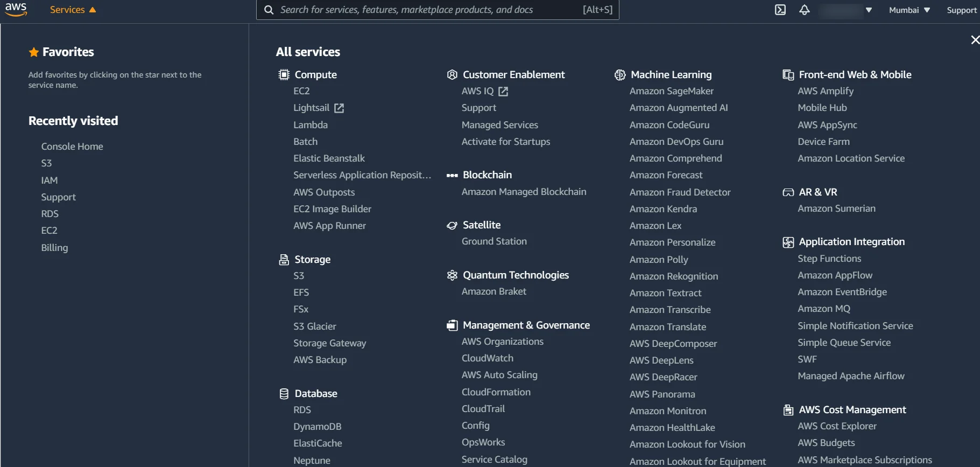Screen dimensions: 980x467
Task: Open the Support menu in top bar
Action: click(962, 10)
